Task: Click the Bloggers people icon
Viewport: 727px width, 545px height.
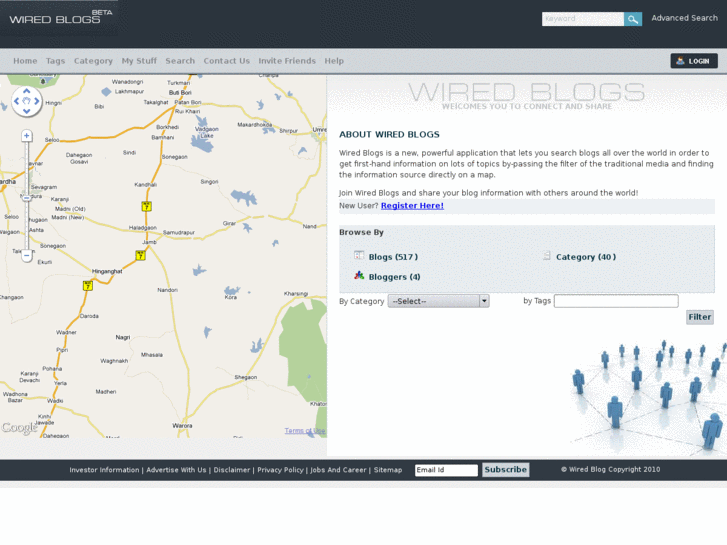Action: 359,276
